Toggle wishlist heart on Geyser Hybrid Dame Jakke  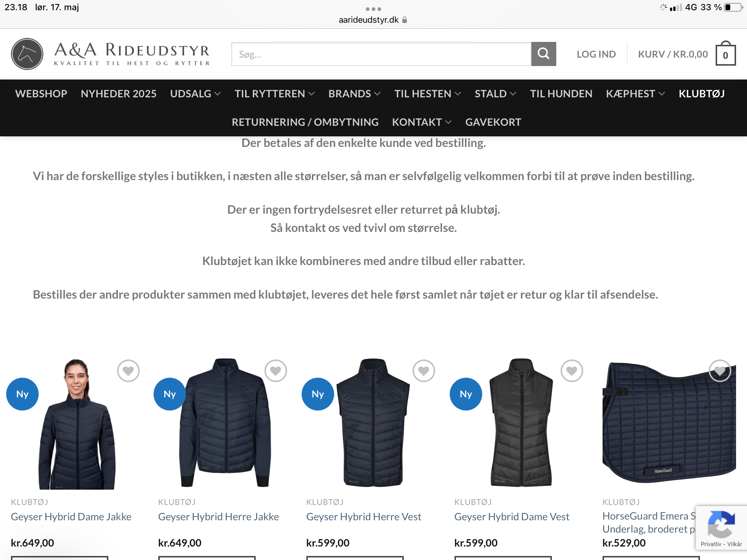[128, 371]
